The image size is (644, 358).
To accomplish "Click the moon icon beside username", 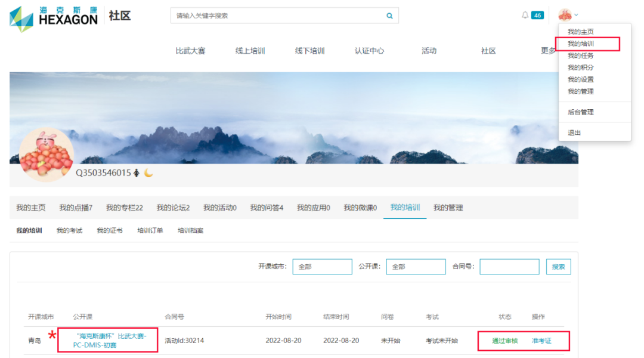I will click(x=148, y=173).
